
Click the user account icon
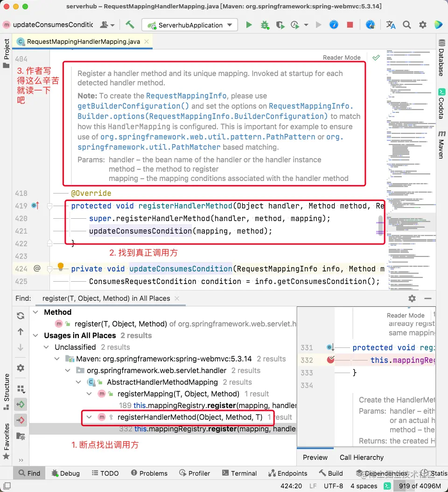click(x=107, y=25)
